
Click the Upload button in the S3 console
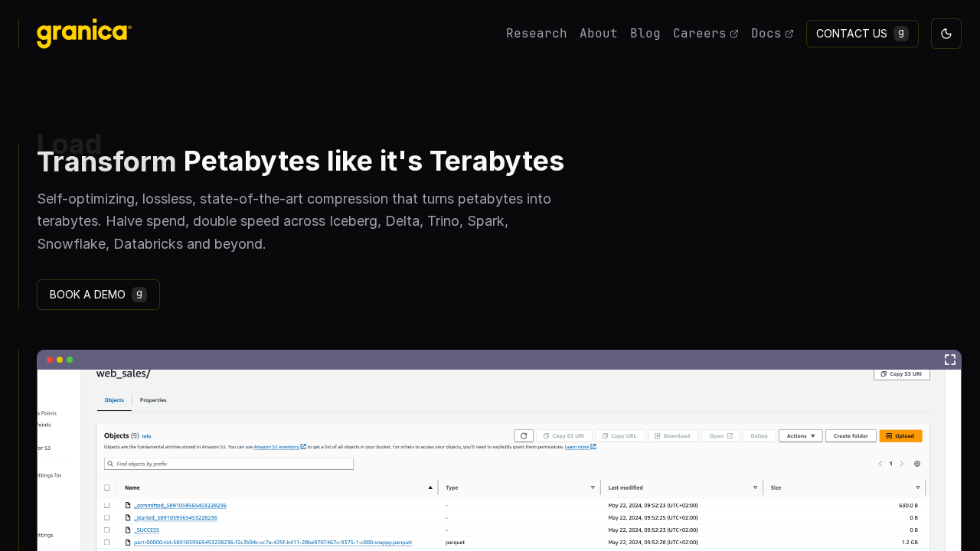pyautogui.click(x=900, y=435)
